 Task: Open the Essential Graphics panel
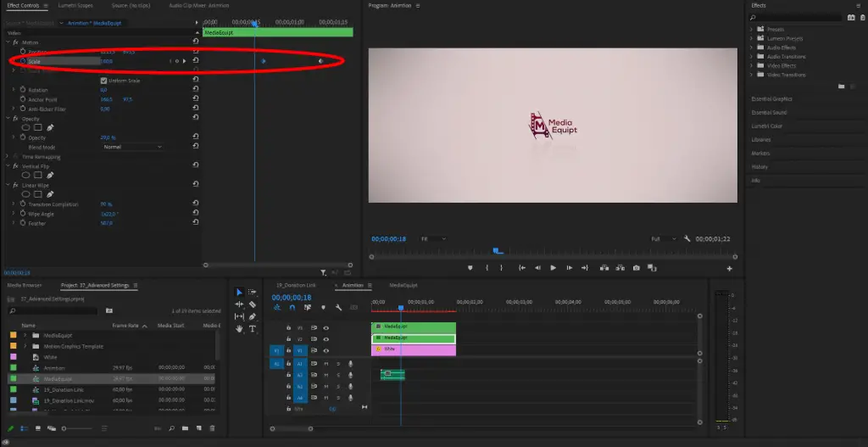click(771, 98)
